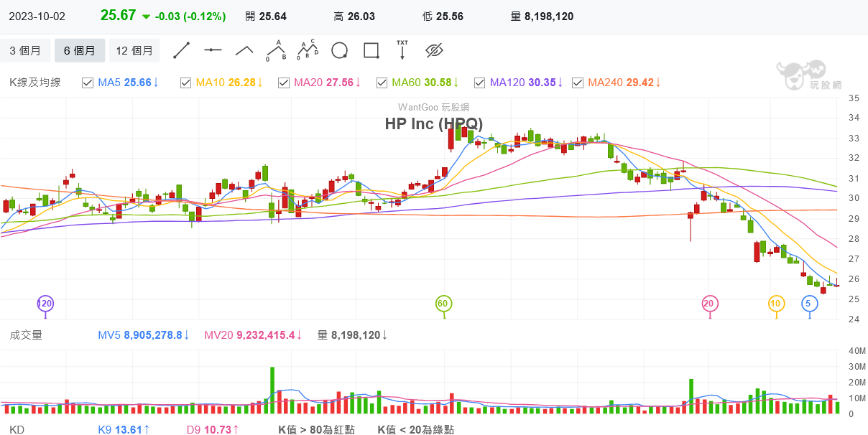Click the MV20 9,232,415.4 volume average

pyautogui.click(x=254, y=335)
